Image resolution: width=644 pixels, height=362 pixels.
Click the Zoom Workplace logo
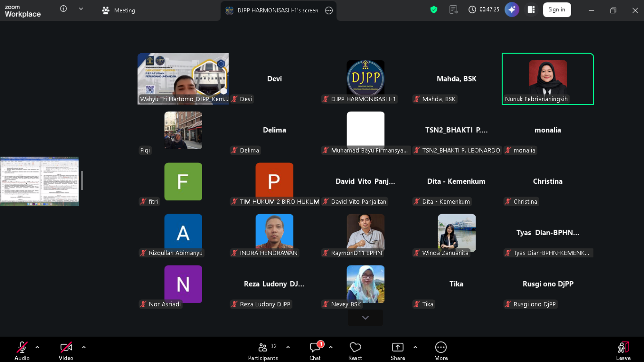[x=22, y=11]
